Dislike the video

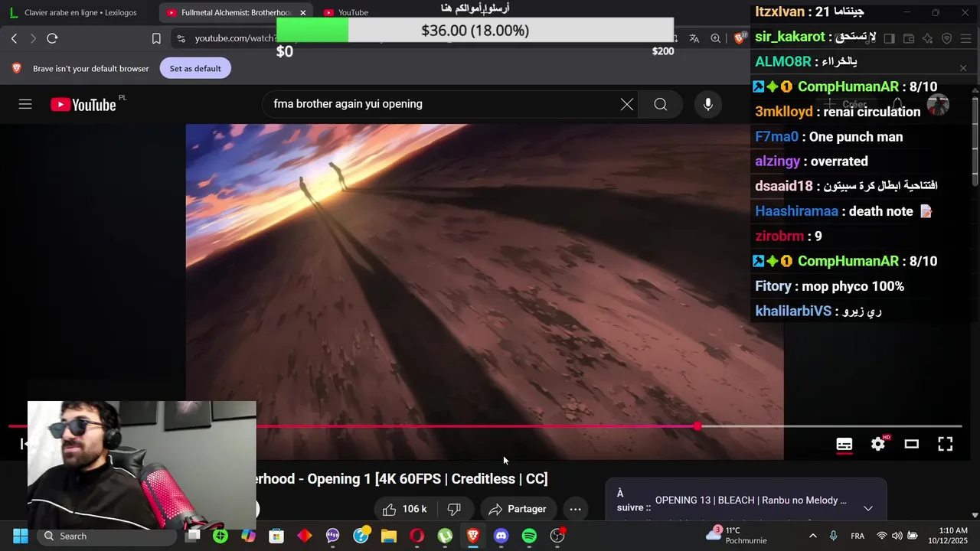454,509
